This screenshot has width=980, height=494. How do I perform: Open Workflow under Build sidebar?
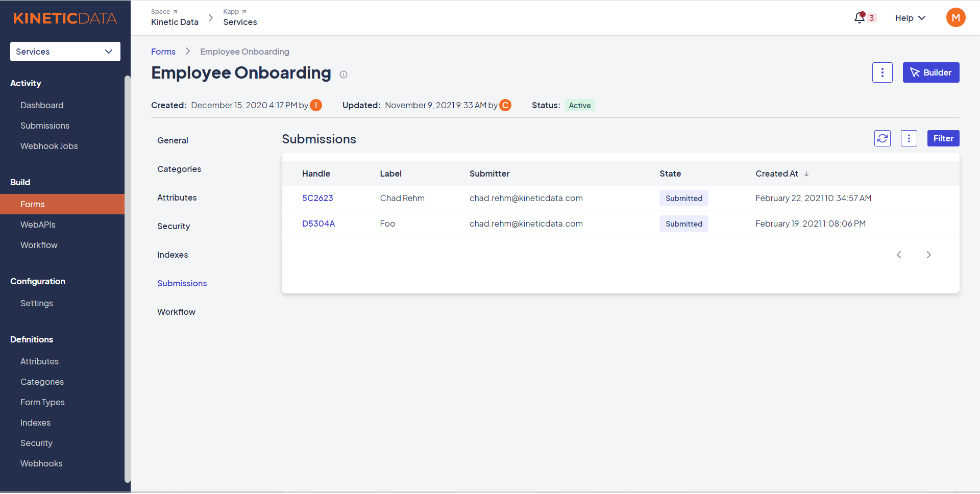click(39, 245)
